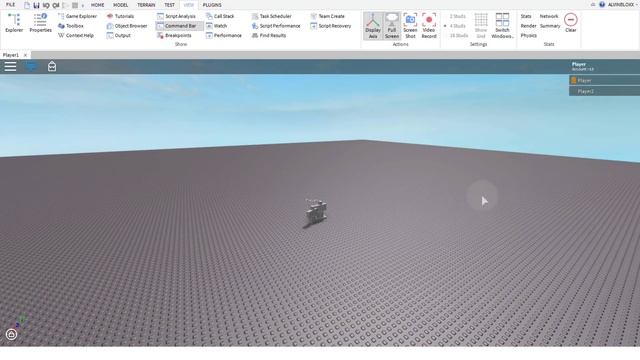
Task: Select Player in the leaderboard
Action: [604, 80]
